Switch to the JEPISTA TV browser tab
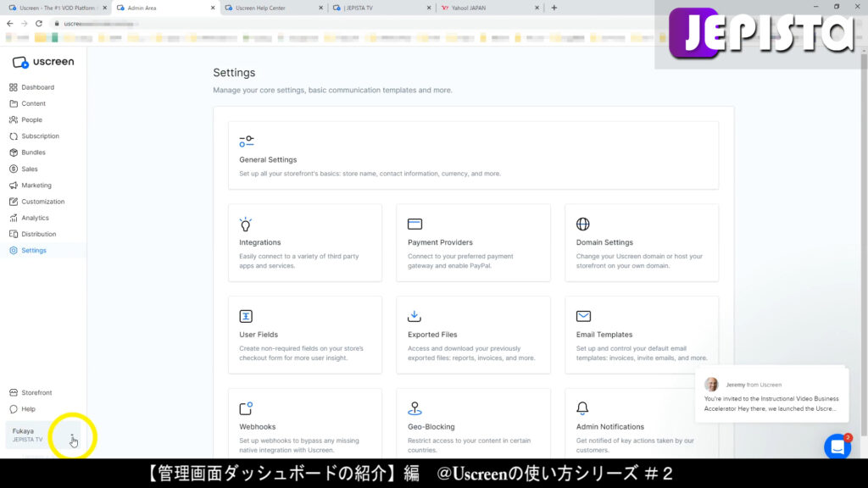This screenshot has width=868, height=488. click(x=382, y=8)
